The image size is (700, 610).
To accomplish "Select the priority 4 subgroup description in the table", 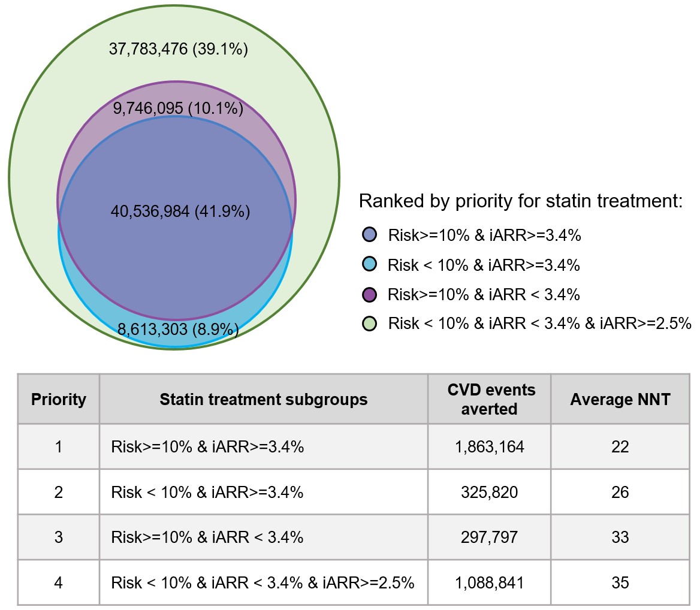I will (x=262, y=582).
